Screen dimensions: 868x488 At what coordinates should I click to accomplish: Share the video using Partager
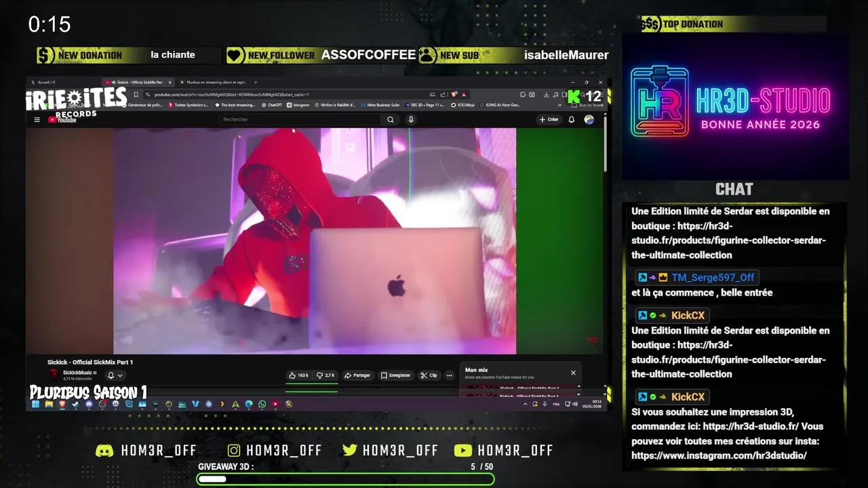357,375
